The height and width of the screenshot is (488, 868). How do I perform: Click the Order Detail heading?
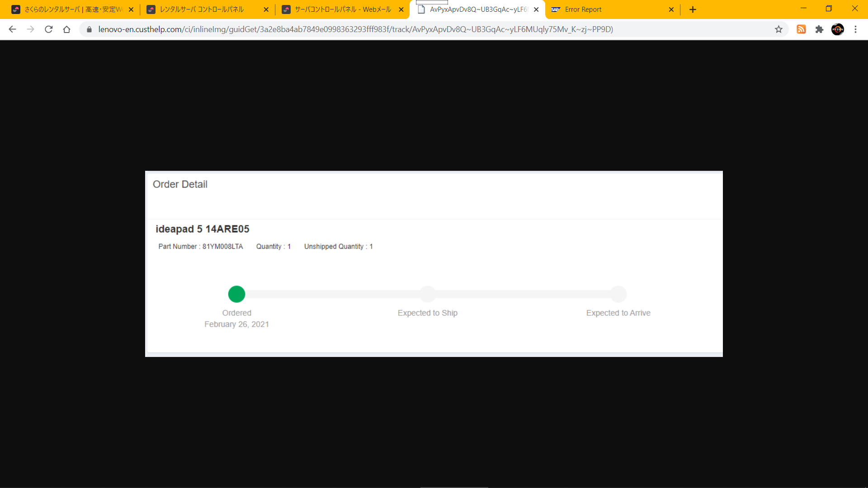[x=180, y=184]
